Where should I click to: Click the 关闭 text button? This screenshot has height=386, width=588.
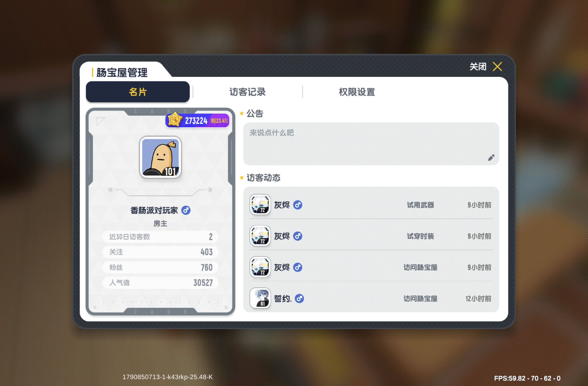tap(478, 66)
